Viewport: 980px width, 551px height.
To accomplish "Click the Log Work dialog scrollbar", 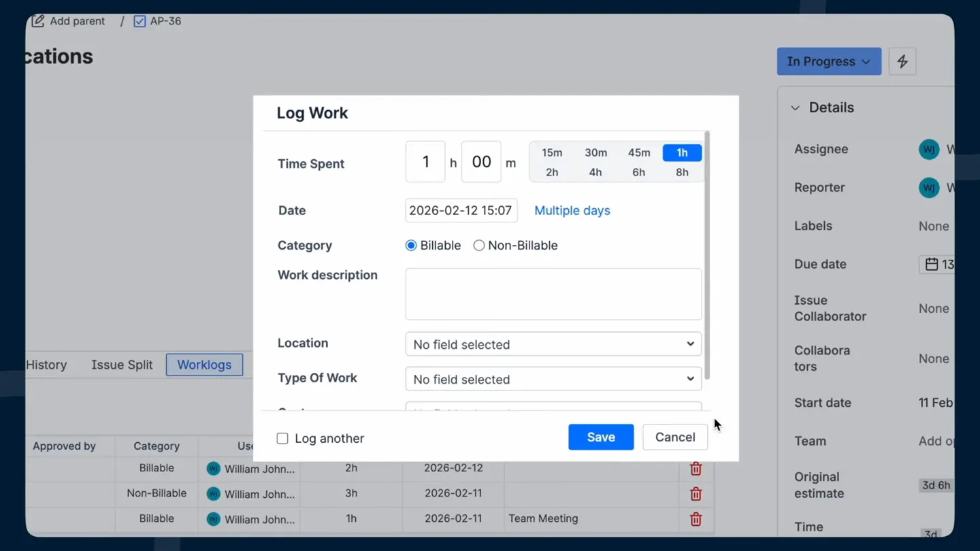I will (x=708, y=255).
